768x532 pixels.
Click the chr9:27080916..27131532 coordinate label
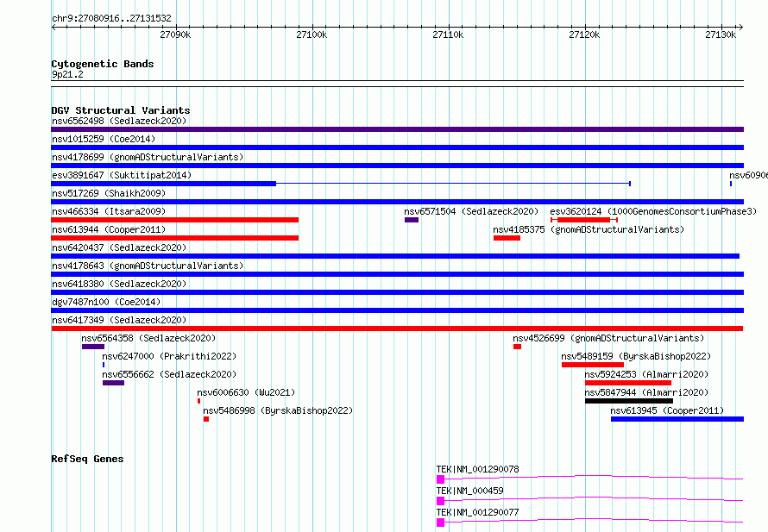[111, 18]
